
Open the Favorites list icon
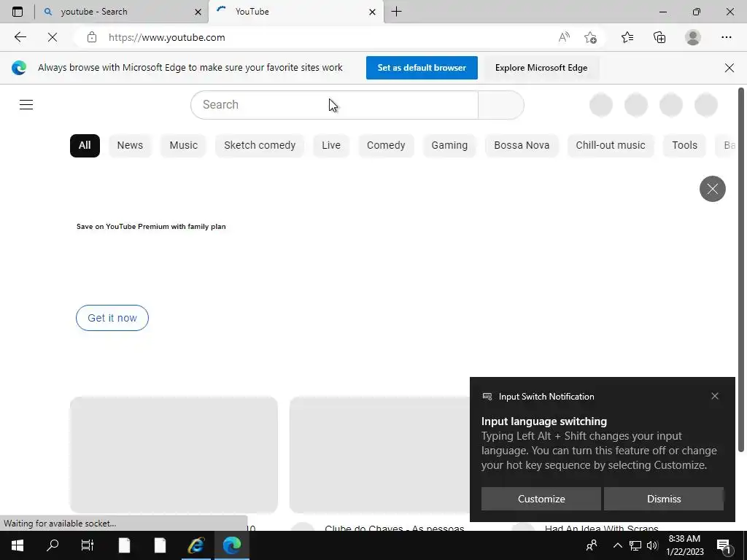627,37
